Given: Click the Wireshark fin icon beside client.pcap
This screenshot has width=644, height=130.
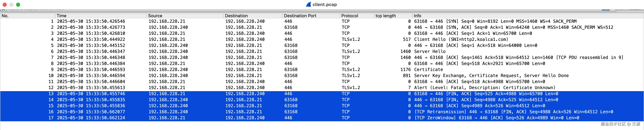Looking at the screenshot, I should (x=309, y=5).
